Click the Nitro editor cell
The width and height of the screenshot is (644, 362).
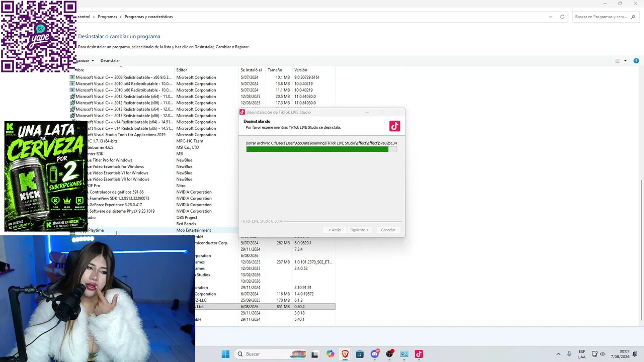(x=181, y=186)
